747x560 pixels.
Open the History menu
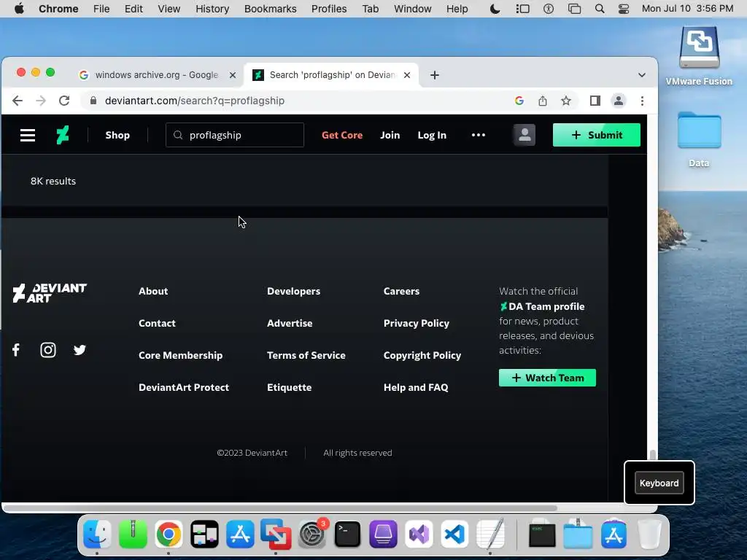tap(212, 9)
